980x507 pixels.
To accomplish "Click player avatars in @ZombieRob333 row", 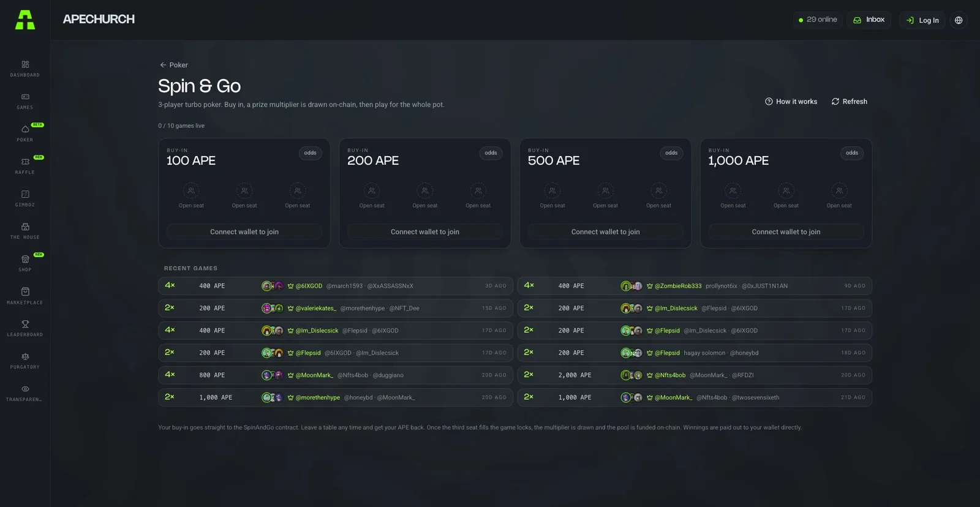I will click(x=631, y=286).
